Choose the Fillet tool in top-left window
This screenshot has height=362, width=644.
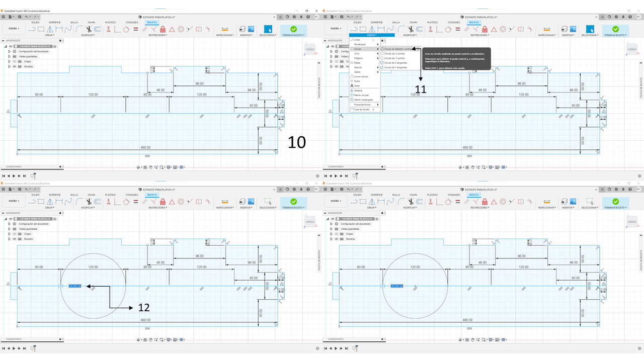pos(79,29)
